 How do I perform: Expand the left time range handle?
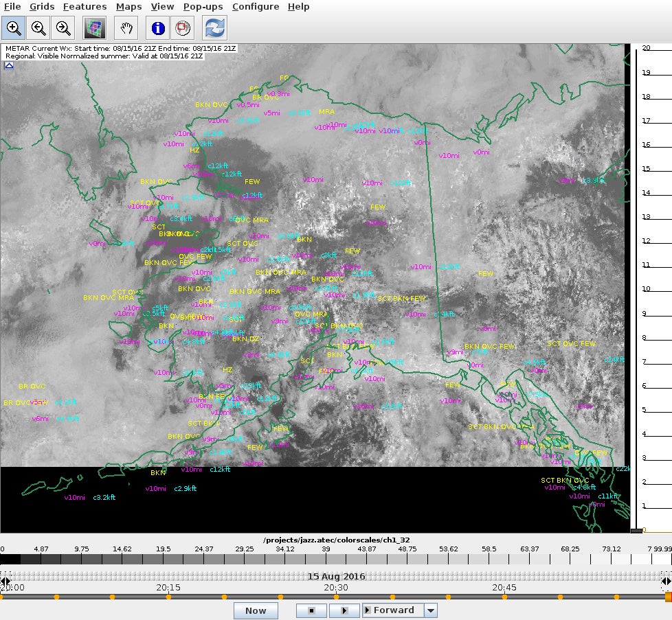click(5, 582)
